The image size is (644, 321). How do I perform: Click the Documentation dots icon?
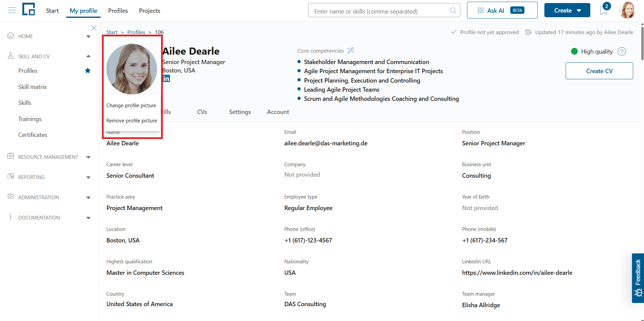click(x=11, y=217)
